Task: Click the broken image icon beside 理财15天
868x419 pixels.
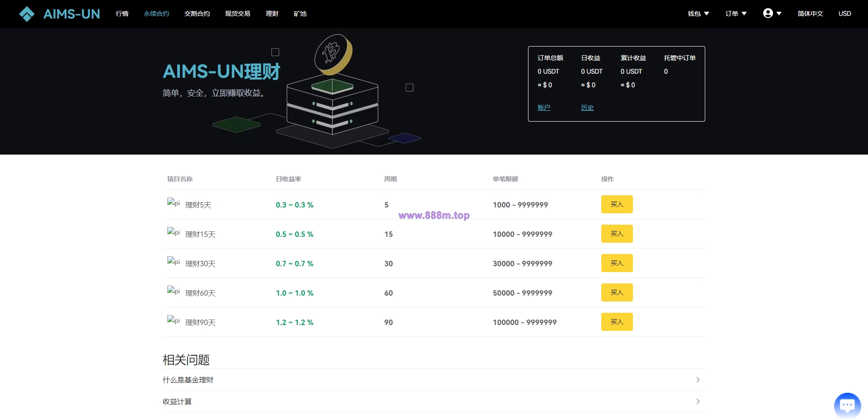Action: pyautogui.click(x=173, y=232)
